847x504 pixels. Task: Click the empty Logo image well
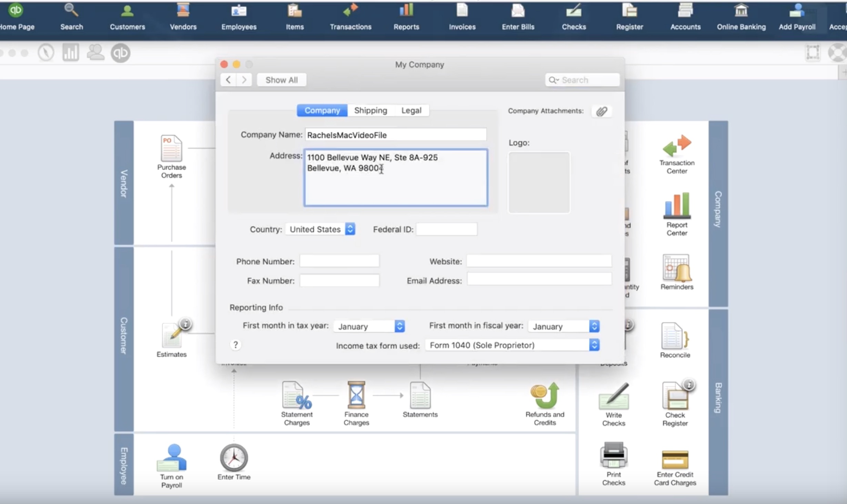[x=539, y=182]
